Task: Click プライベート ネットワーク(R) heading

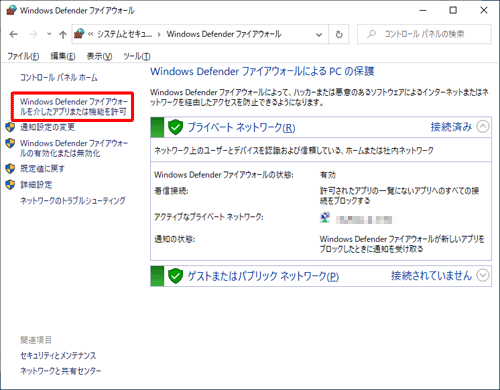Action: 241,127
